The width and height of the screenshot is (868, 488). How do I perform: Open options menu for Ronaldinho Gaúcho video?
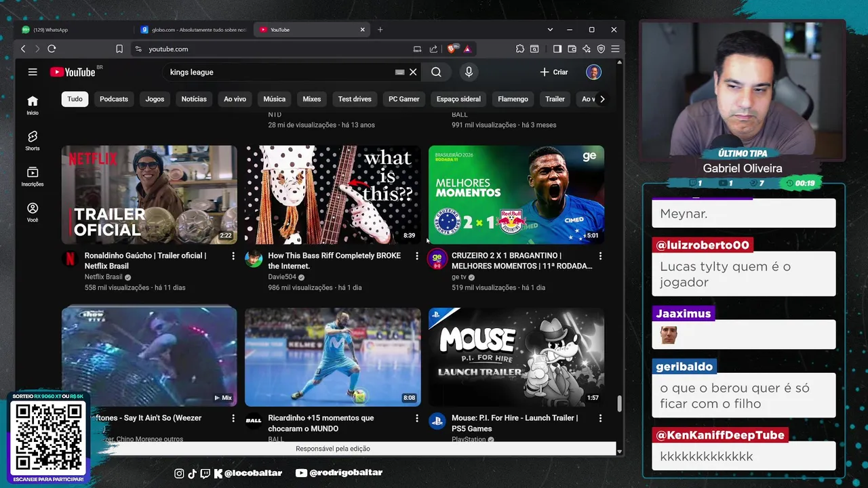(233, 256)
